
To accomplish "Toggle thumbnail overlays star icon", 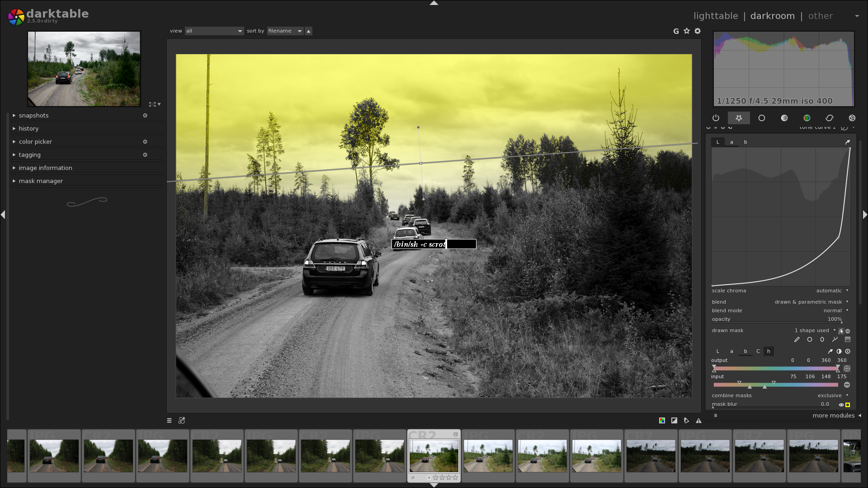I will coord(687,31).
